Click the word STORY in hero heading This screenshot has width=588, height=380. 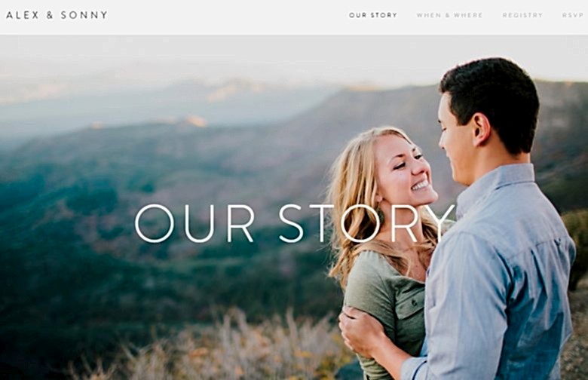pos(366,224)
